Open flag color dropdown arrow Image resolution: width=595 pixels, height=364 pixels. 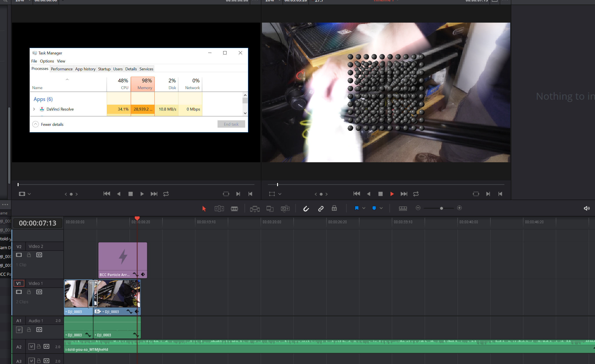[364, 208]
